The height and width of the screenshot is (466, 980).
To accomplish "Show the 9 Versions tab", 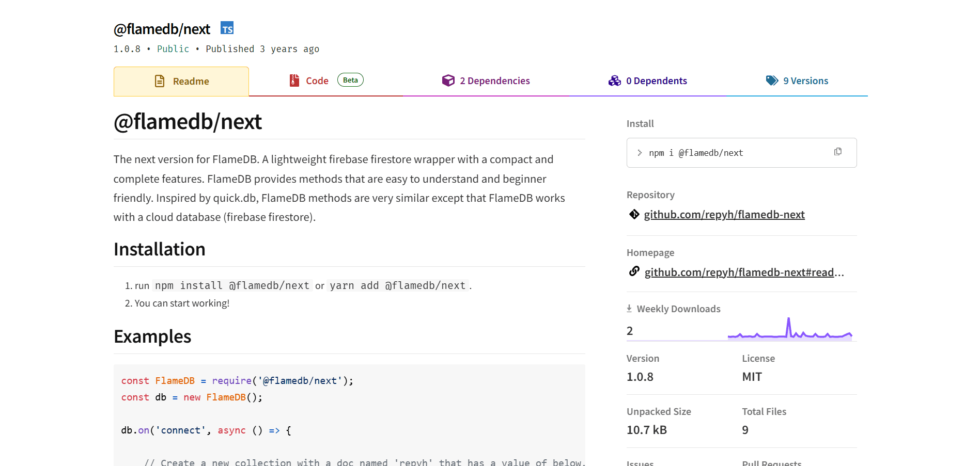I will (805, 81).
